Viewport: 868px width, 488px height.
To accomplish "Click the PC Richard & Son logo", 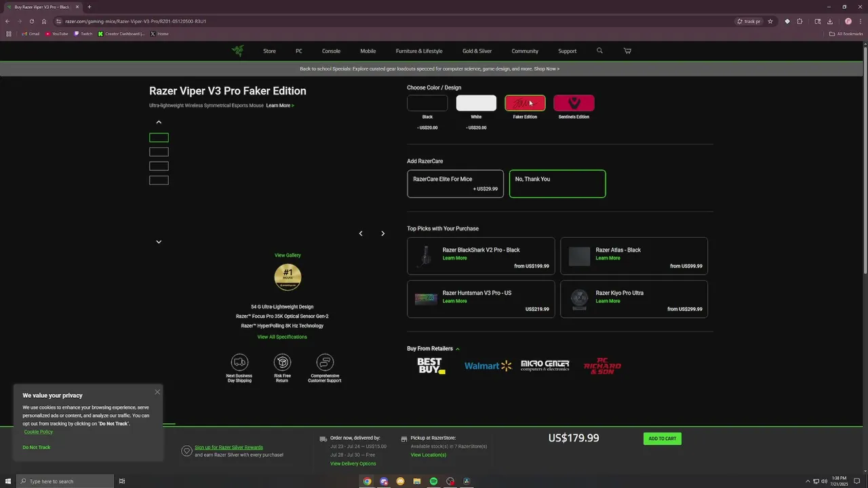I will (x=602, y=366).
